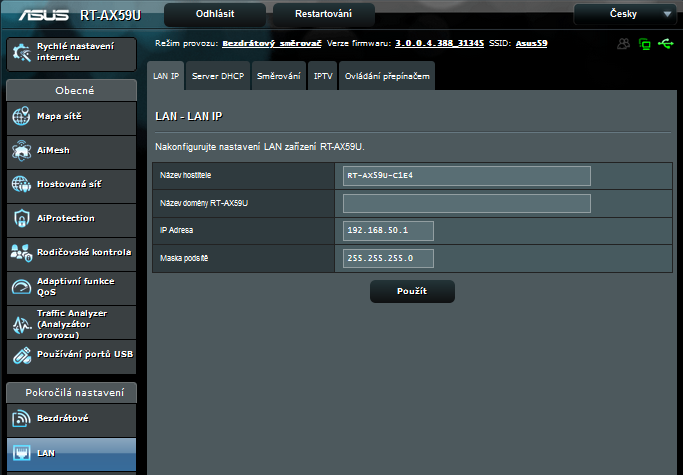Viewport: 683px width, 475px height.
Task: Open Adaptivní funkce QoS gauge icon
Action: [21, 287]
